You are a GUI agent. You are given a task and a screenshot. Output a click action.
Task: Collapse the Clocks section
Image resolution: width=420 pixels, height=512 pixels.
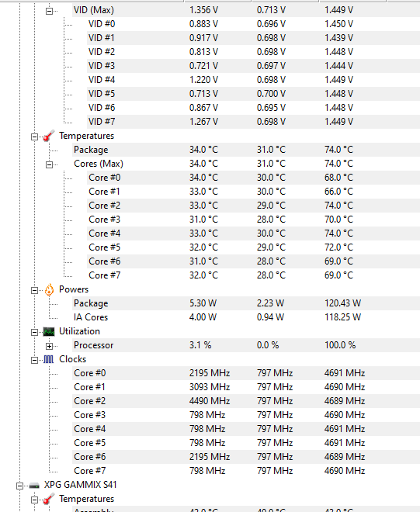point(34,360)
